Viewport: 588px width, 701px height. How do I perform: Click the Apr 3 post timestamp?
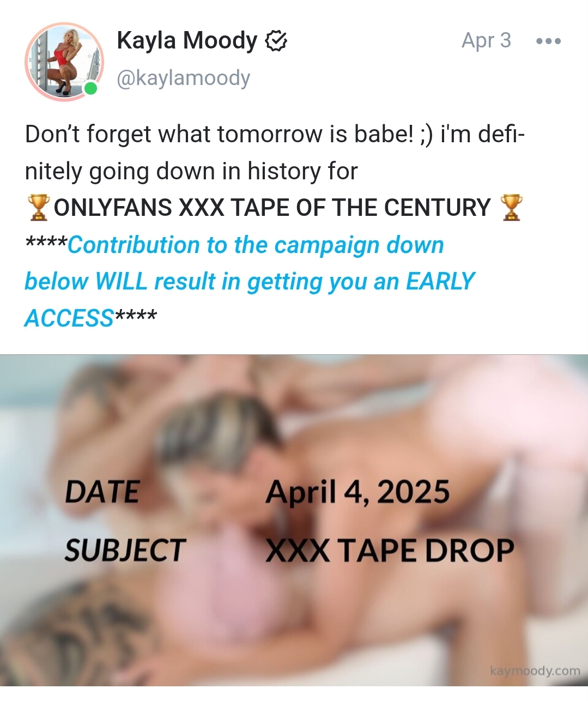click(x=486, y=40)
